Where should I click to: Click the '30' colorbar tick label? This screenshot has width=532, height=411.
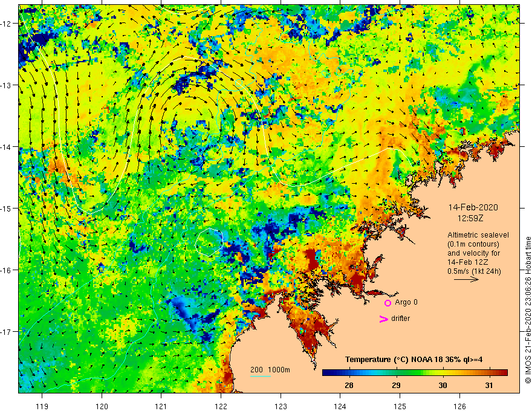tap(443, 385)
